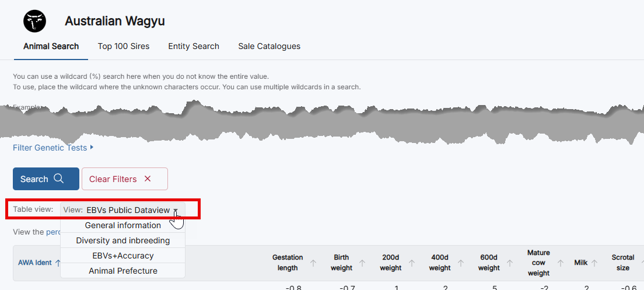Sort by 200d weight arrow
This screenshot has height=290, width=644.
coord(412,263)
